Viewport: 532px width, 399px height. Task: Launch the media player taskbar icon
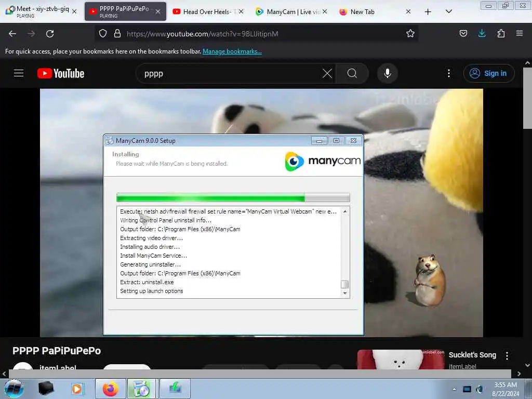(x=77, y=389)
